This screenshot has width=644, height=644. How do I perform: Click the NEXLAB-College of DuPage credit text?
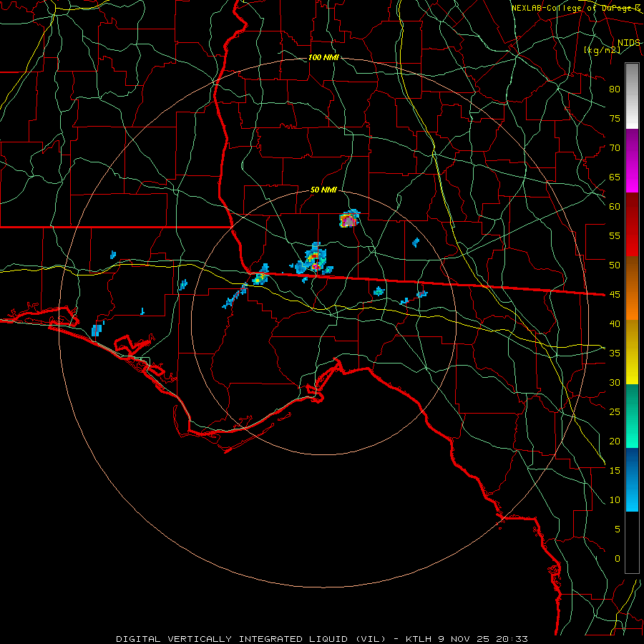click(x=576, y=8)
